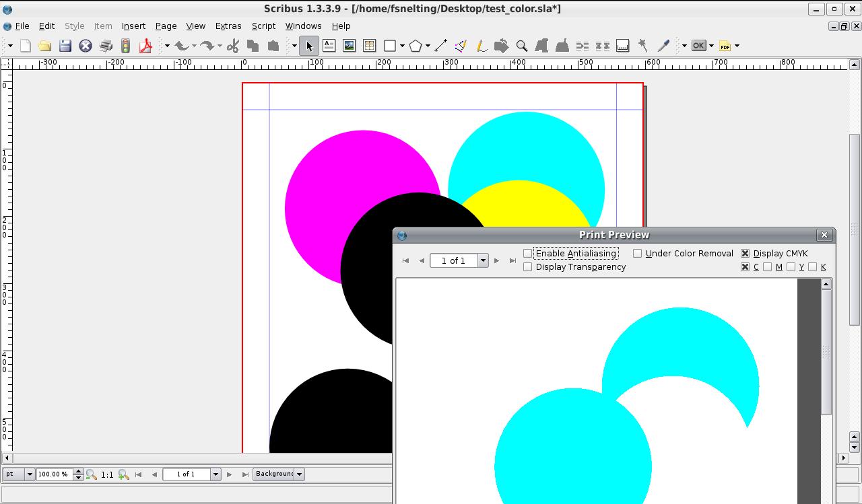Screen dimensions: 862x504
Task: Enable the K (black) channel checkbox
Action: click(813, 267)
